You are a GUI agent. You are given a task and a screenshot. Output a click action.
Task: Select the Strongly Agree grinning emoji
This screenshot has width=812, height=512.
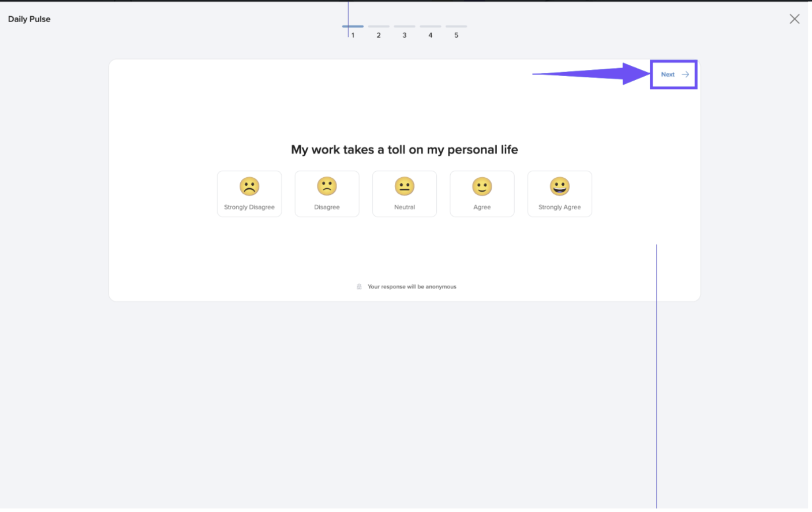click(560, 186)
